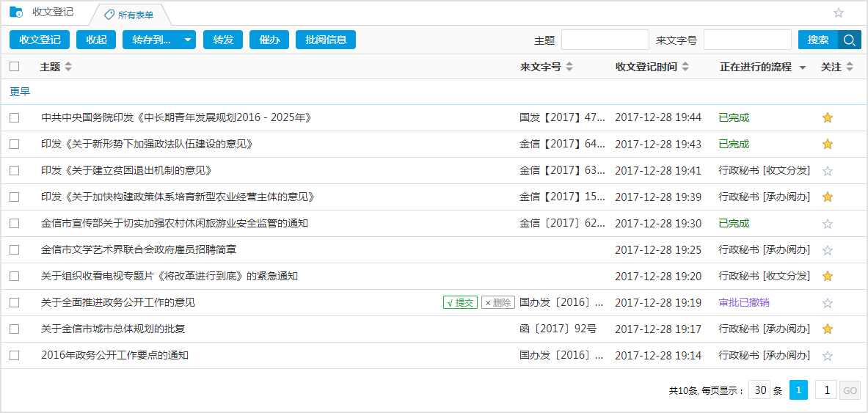The width and height of the screenshot is (868, 413).
Task: Unstar the 中共中央国务院印发 document row
Action: [x=828, y=117]
